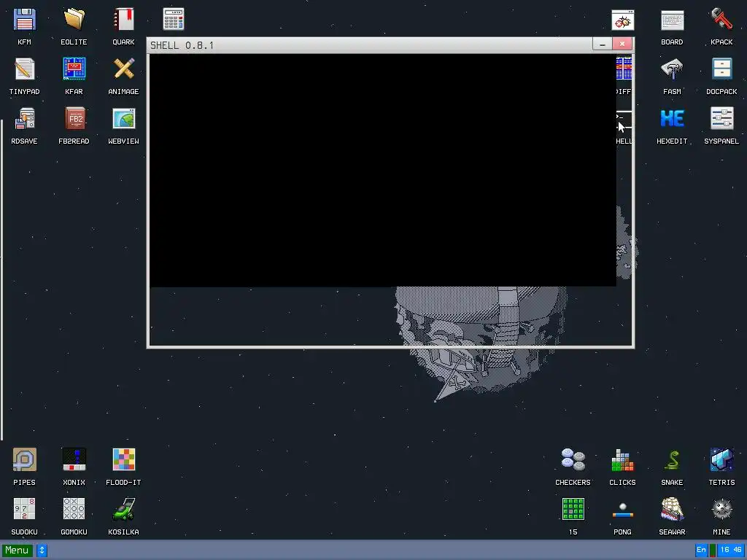747x560 pixels.
Task: Launch the TINYPAD editor icon
Action: click(x=24, y=69)
